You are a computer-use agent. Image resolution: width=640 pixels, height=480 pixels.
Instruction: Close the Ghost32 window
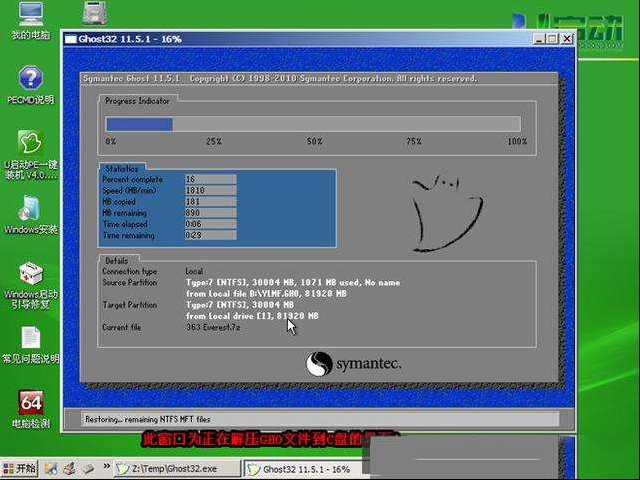click(567, 39)
